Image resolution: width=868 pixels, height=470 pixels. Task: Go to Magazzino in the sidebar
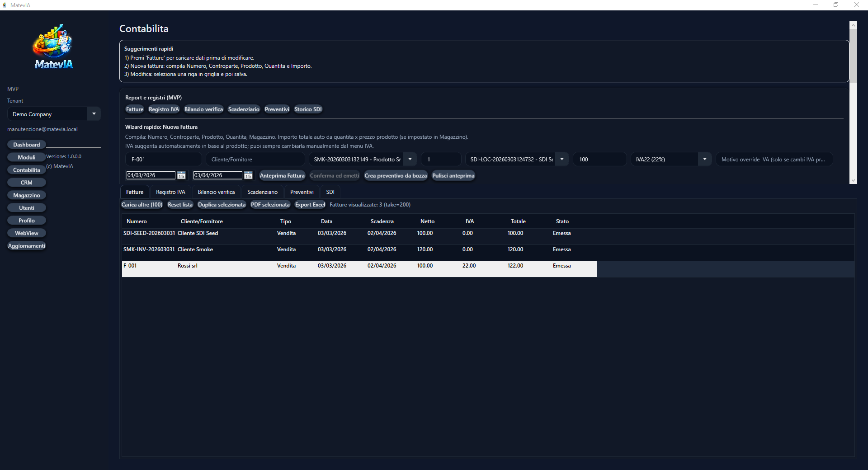pyautogui.click(x=27, y=195)
